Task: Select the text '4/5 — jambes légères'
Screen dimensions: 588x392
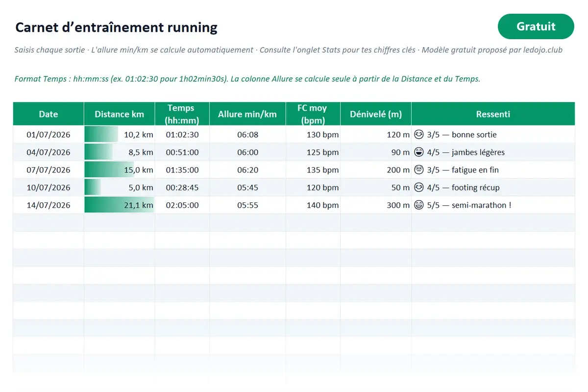Action: tap(465, 152)
